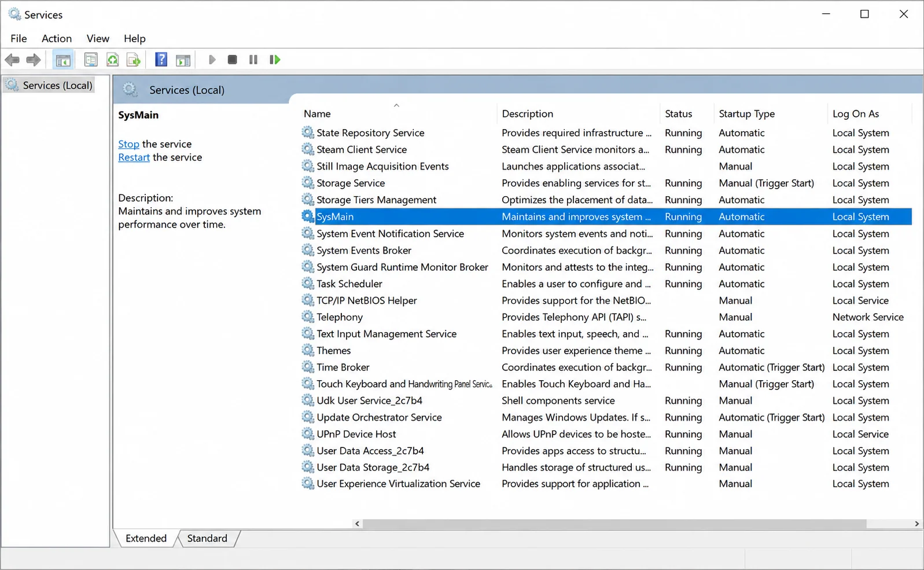Screen dimensions: 924x570
Task: Click gear icon of Steam Client Service
Action: tap(308, 149)
